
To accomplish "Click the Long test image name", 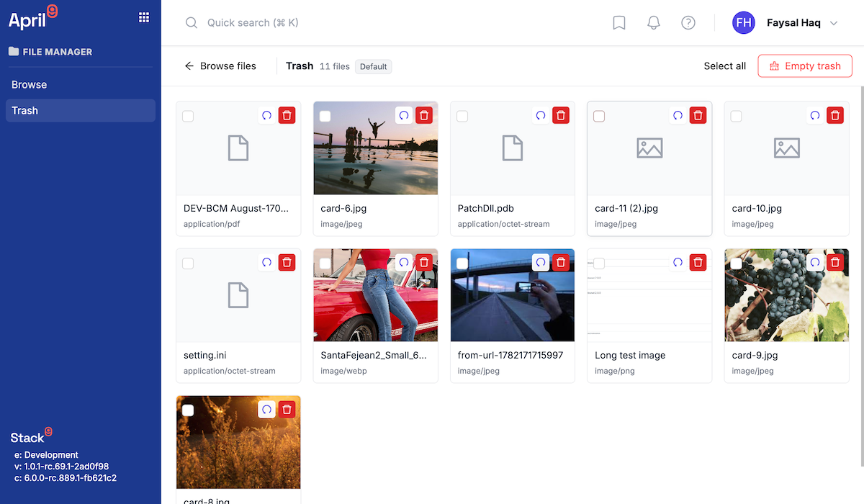I will click(630, 355).
